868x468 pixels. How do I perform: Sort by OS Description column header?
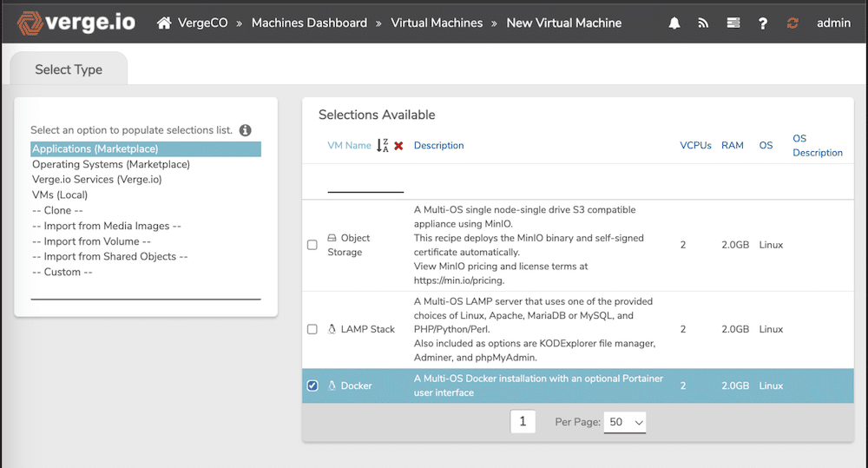(x=818, y=146)
